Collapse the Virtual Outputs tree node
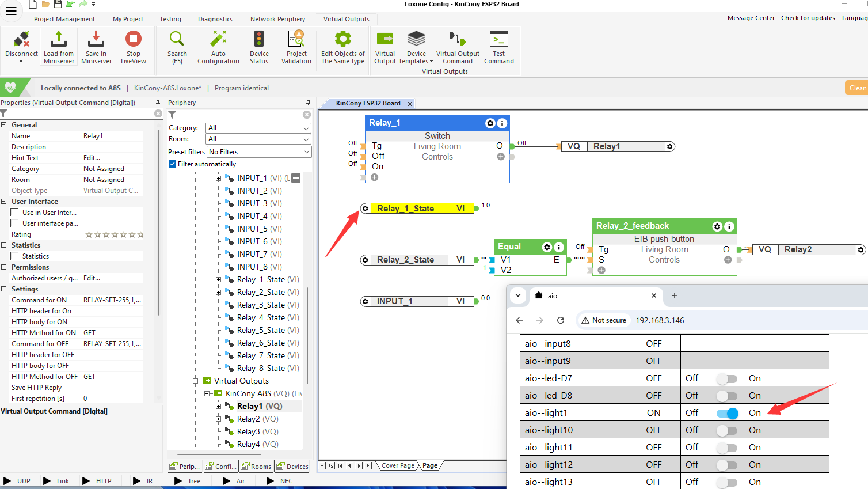Screen dimensions: 868x489 pos(196,381)
